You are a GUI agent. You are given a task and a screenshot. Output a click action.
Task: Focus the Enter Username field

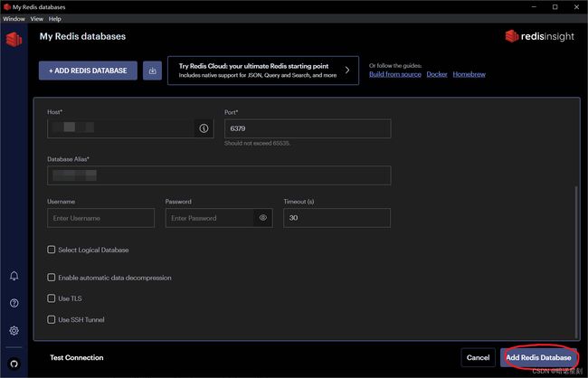101,218
